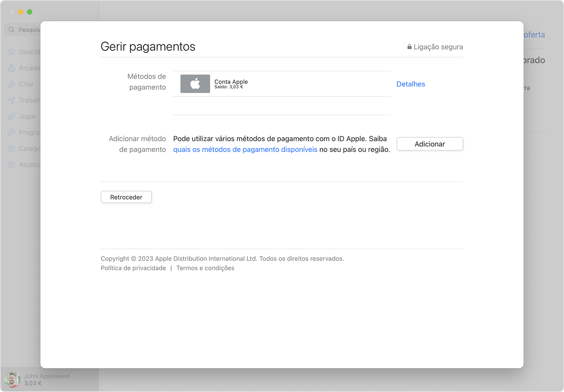Click the green zoom window button
Image resolution: width=564 pixels, height=392 pixels.
[29, 12]
